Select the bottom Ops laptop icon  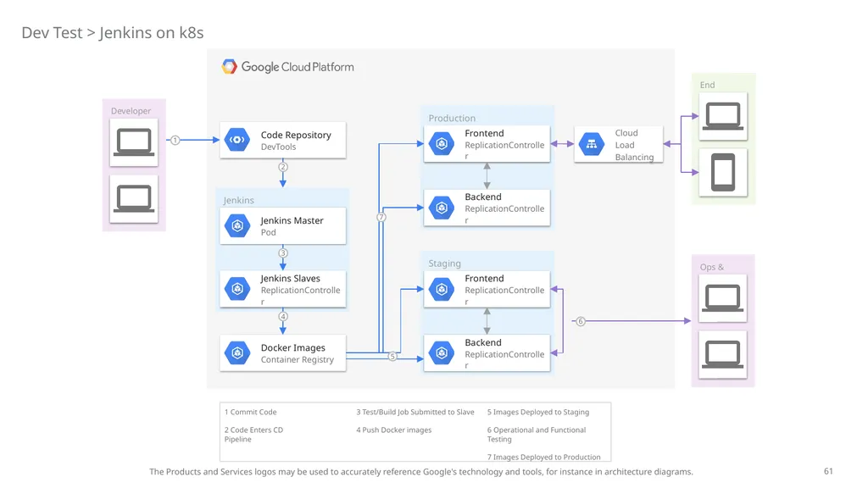pyautogui.click(x=723, y=355)
